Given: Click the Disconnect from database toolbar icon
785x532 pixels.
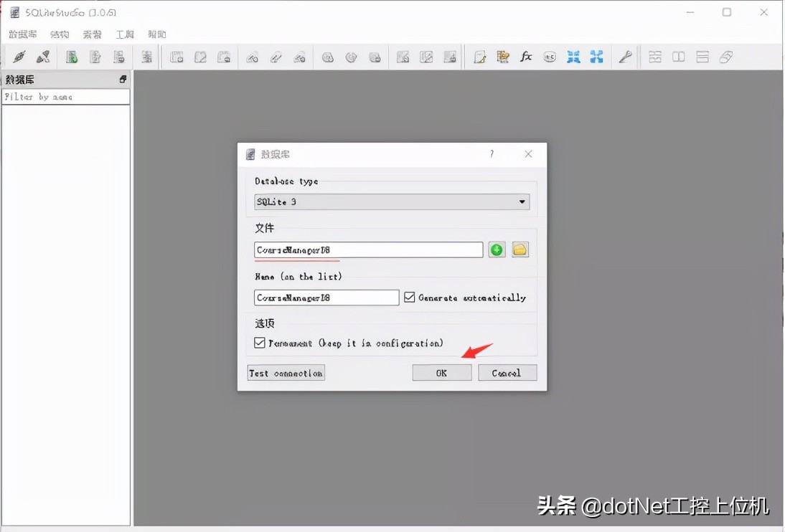Looking at the screenshot, I should (43, 56).
